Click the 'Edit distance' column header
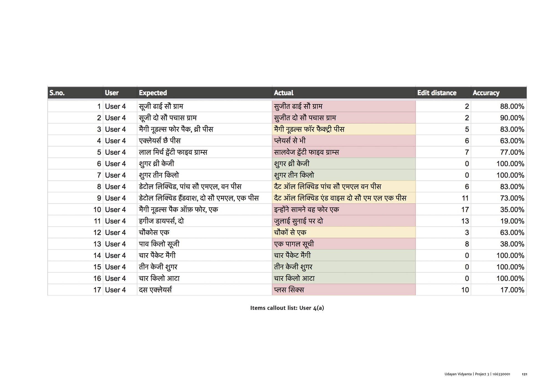 pos(437,93)
